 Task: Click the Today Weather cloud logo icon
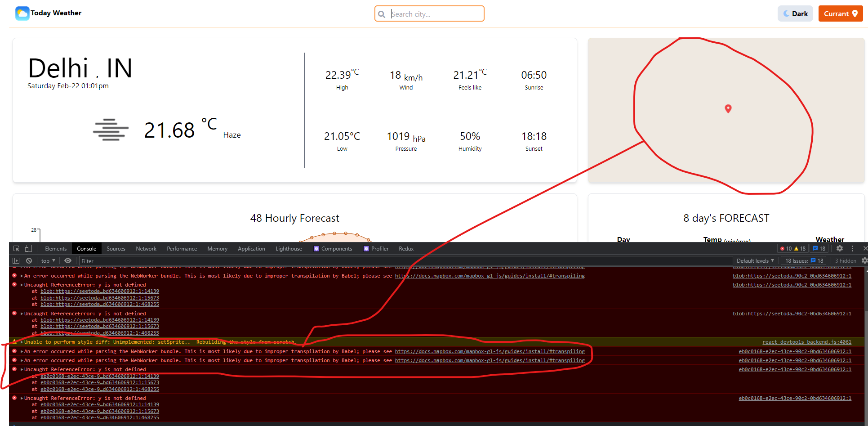tap(22, 13)
